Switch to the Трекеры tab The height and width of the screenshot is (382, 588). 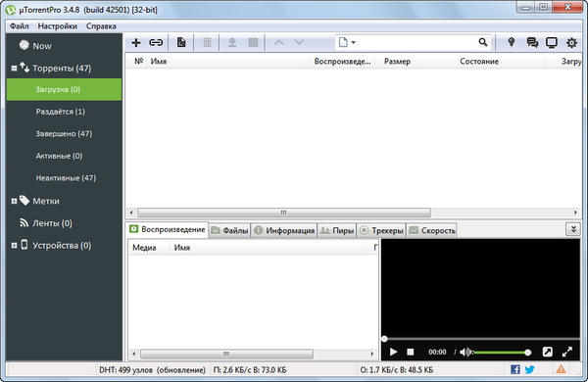[x=381, y=230]
